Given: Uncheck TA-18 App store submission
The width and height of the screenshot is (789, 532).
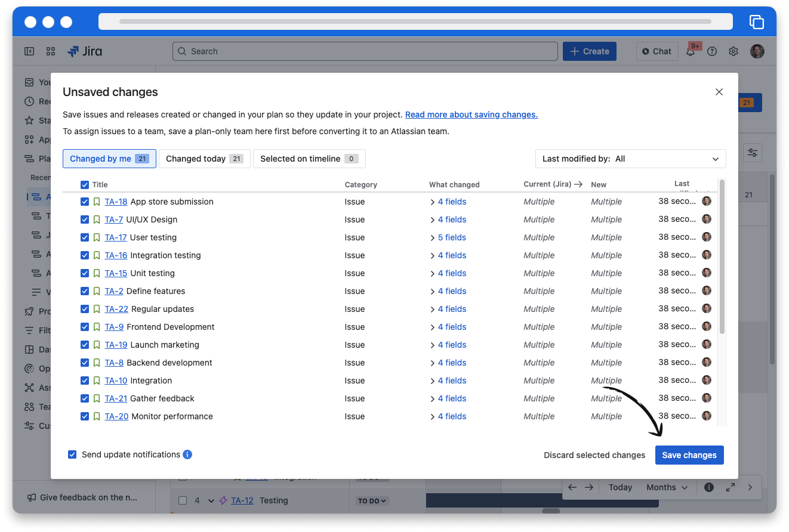Looking at the screenshot, I should [x=85, y=202].
